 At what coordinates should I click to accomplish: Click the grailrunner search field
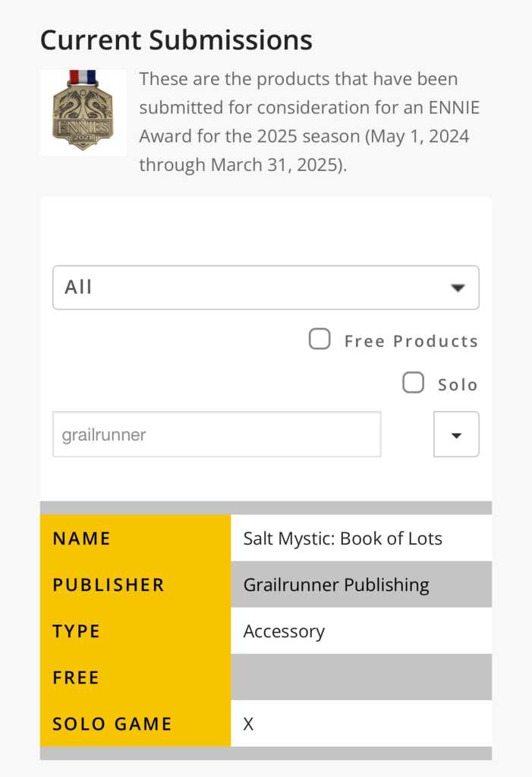216,434
